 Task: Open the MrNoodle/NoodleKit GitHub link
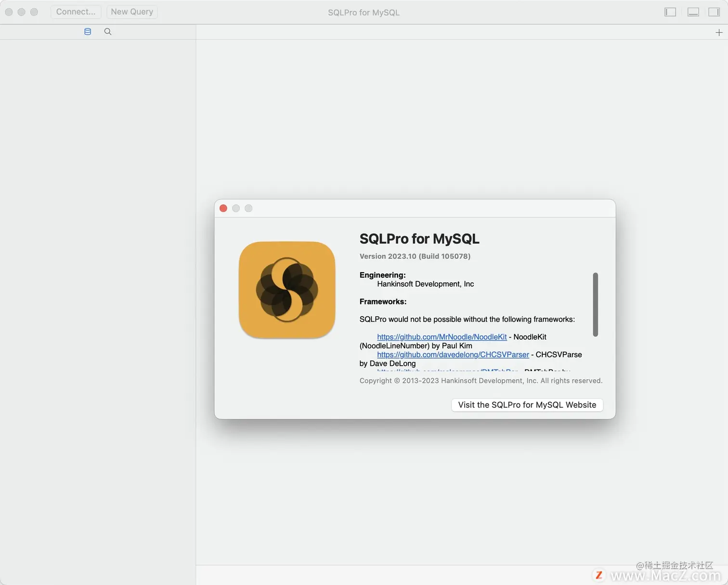tap(442, 337)
